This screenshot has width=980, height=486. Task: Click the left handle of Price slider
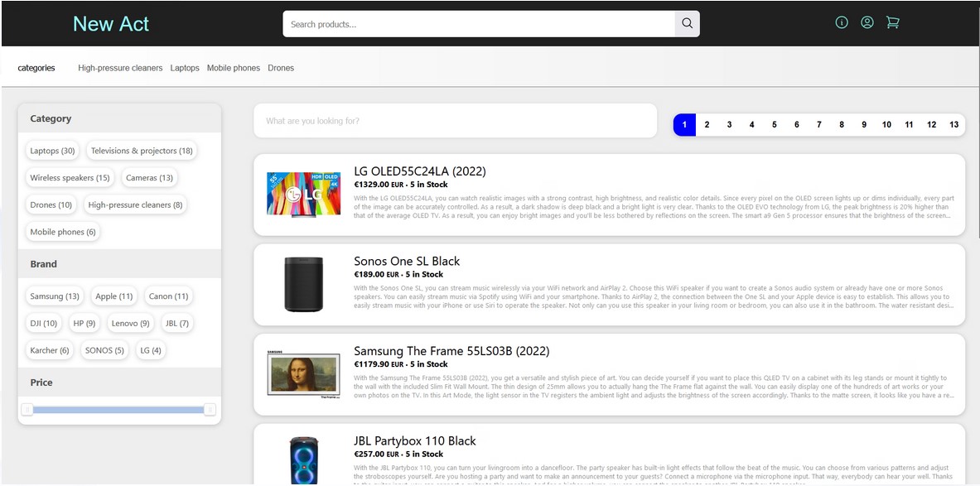[27, 409]
